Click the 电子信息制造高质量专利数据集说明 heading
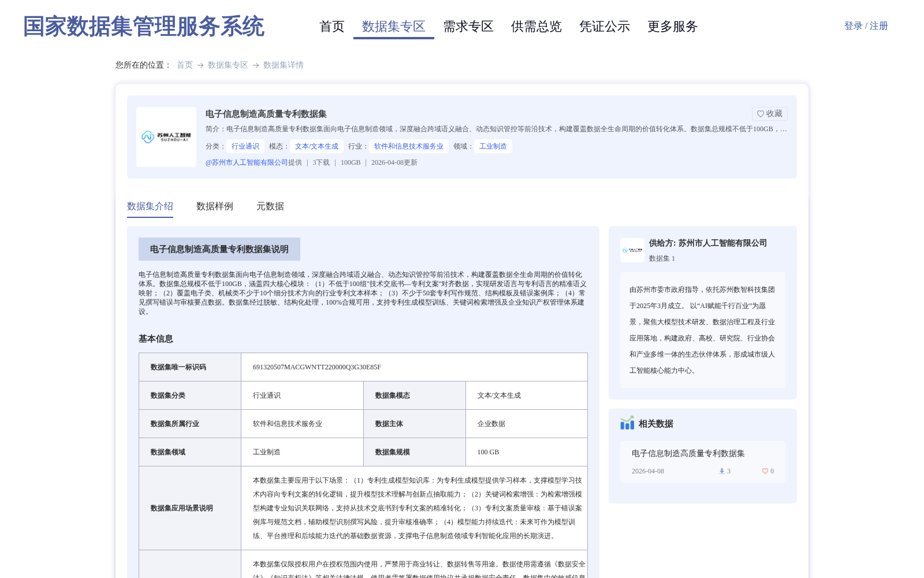 click(x=219, y=249)
